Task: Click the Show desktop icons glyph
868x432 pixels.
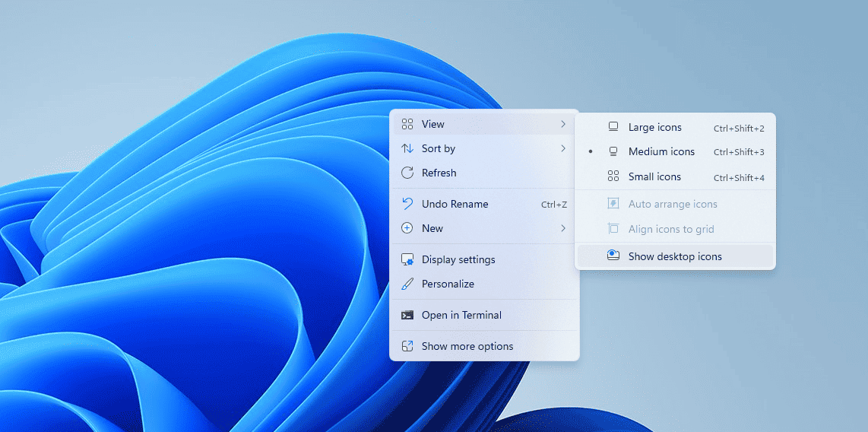Action: coord(613,256)
